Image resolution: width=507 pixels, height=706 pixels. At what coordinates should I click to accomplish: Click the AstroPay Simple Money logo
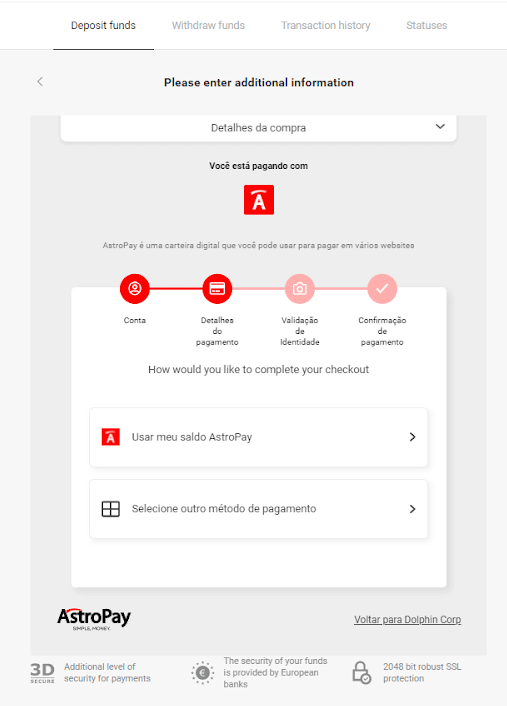tap(94, 619)
